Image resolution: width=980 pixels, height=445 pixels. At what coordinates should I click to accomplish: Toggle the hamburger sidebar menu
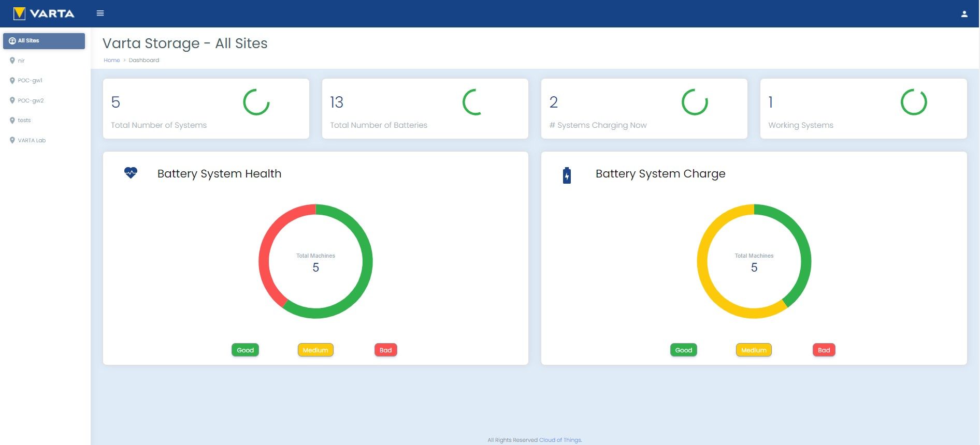pos(100,13)
